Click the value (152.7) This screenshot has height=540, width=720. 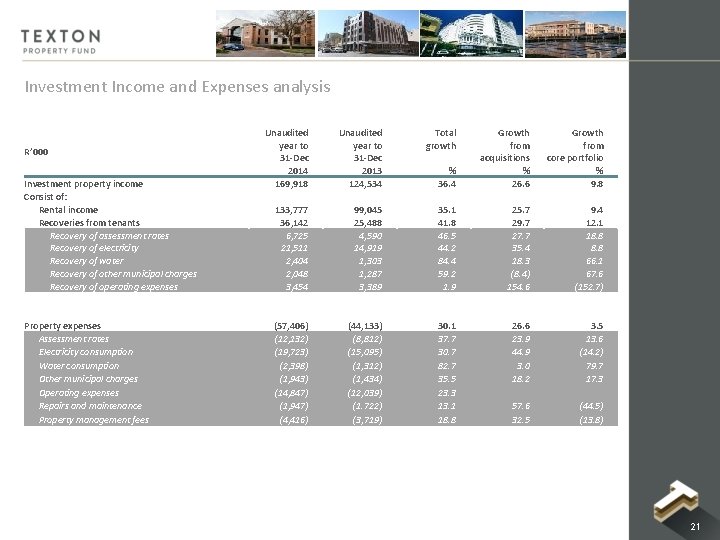(x=588, y=287)
